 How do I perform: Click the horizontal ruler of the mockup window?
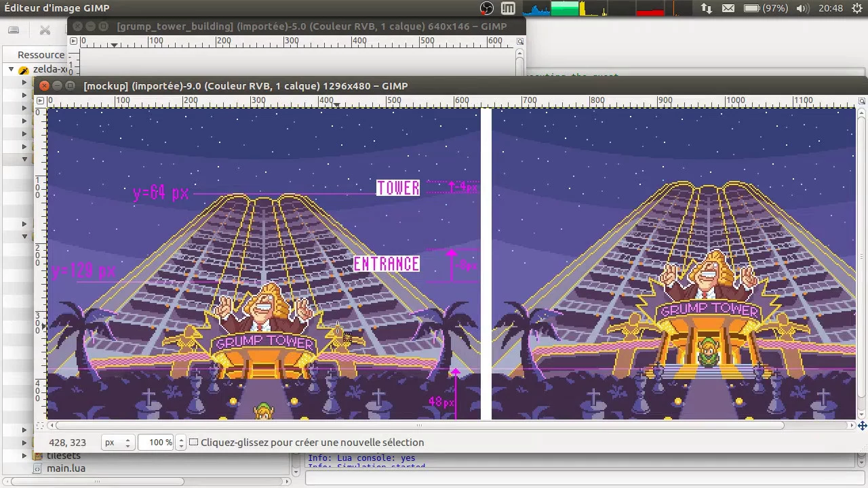point(451,100)
